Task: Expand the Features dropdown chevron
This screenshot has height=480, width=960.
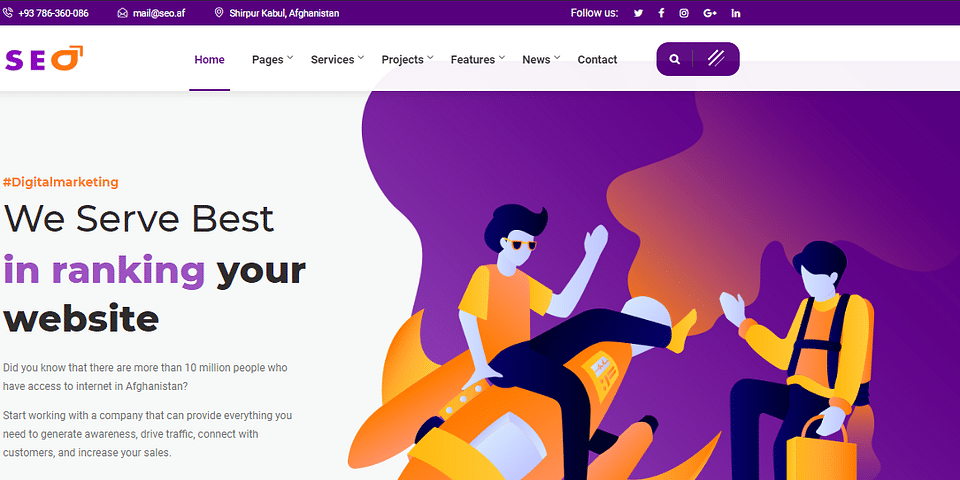Action: (501, 58)
